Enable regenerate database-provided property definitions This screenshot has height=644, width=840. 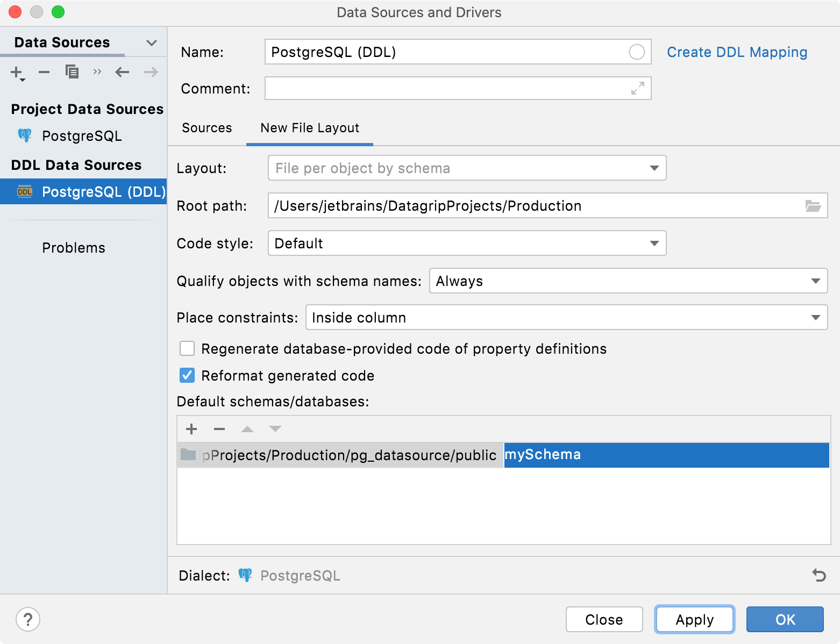[187, 348]
